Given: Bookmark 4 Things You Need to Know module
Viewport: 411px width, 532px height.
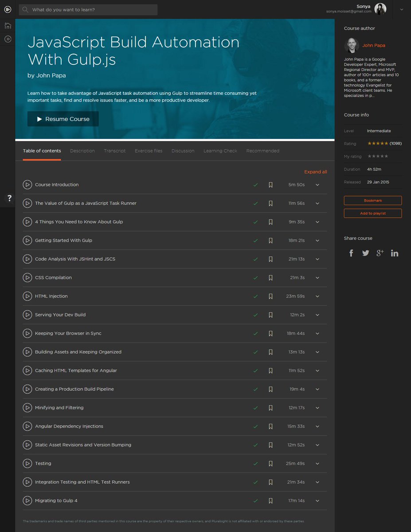Looking at the screenshot, I should point(270,222).
